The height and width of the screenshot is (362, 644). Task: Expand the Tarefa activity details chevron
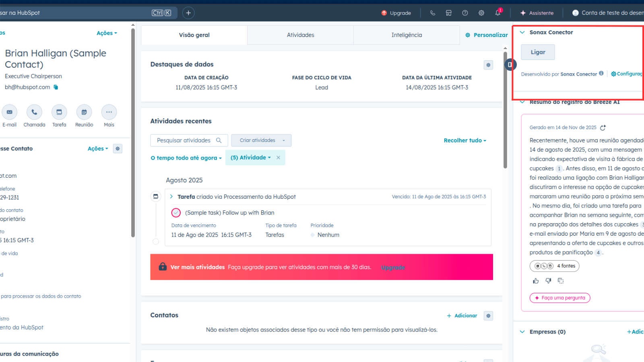171,197
